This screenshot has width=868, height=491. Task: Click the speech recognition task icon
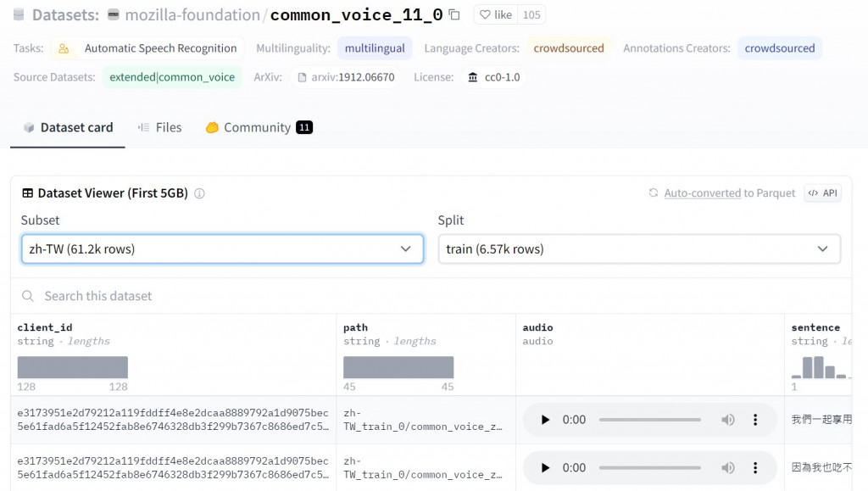tap(64, 48)
